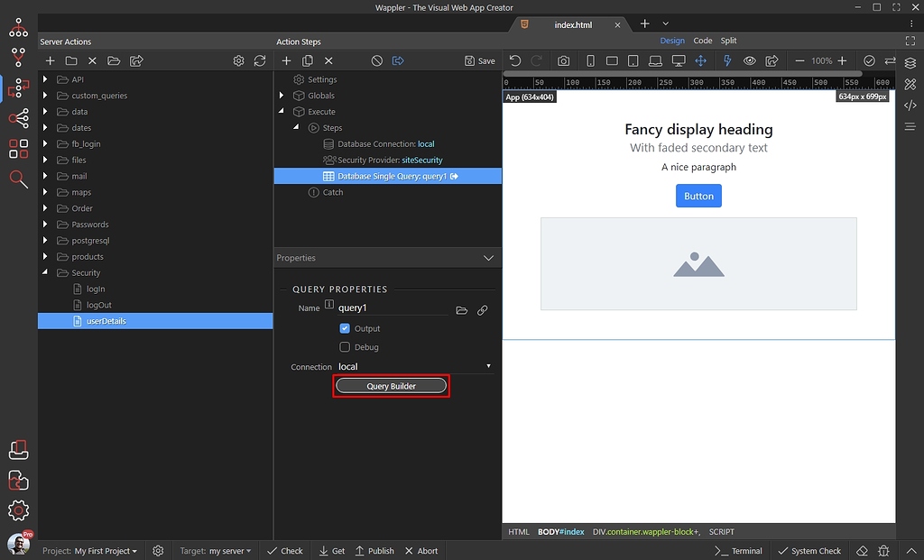Click the Publish button at the bottom

coord(374,550)
